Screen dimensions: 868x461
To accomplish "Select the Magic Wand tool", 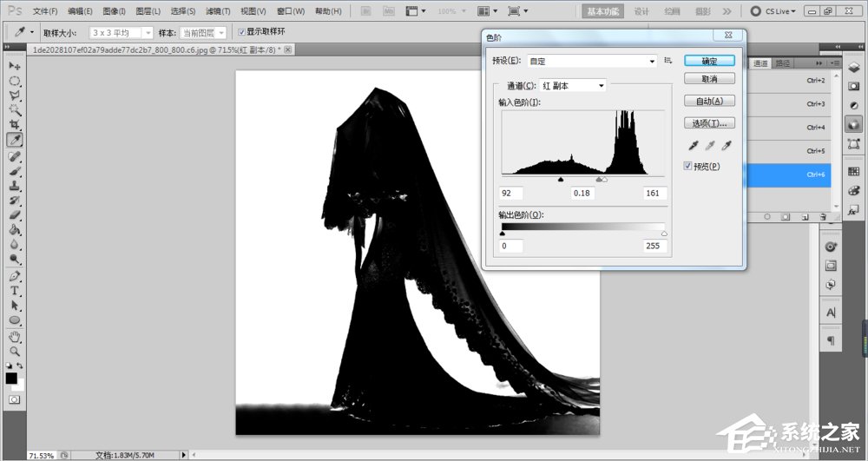I will pos(15,110).
